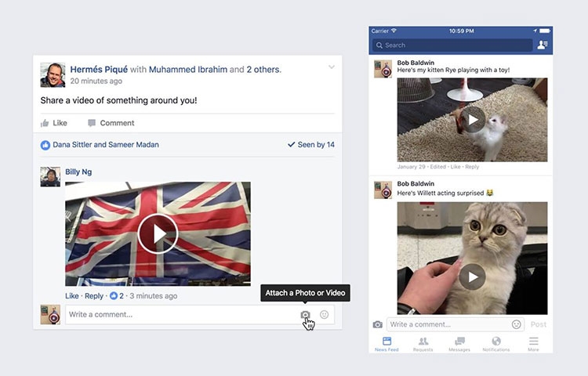Image resolution: width=588 pixels, height=376 pixels.
Task: Click the thumbs-up Like icon under the post
Action: (x=45, y=123)
